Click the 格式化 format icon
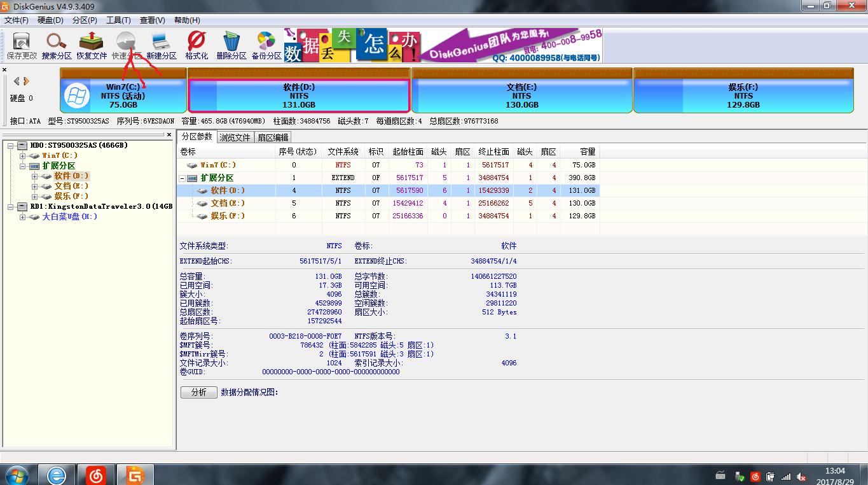 coord(196,45)
